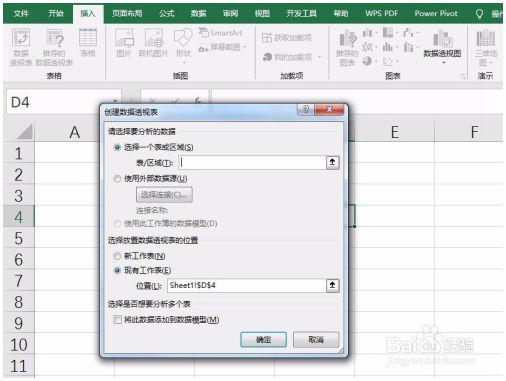Open the Power Pivot tab
The height and width of the screenshot is (381, 506).
pyautogui.click(x=436, y=14)
